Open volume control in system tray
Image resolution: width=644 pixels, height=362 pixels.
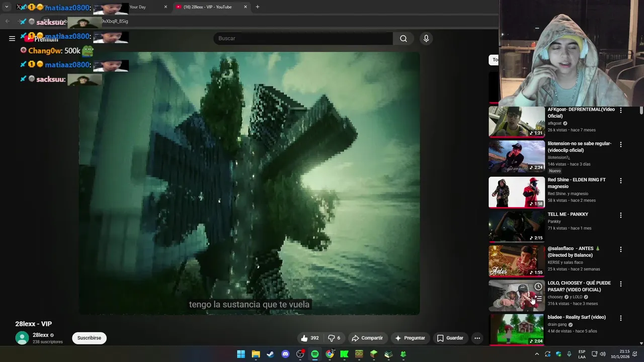point(603,354)
